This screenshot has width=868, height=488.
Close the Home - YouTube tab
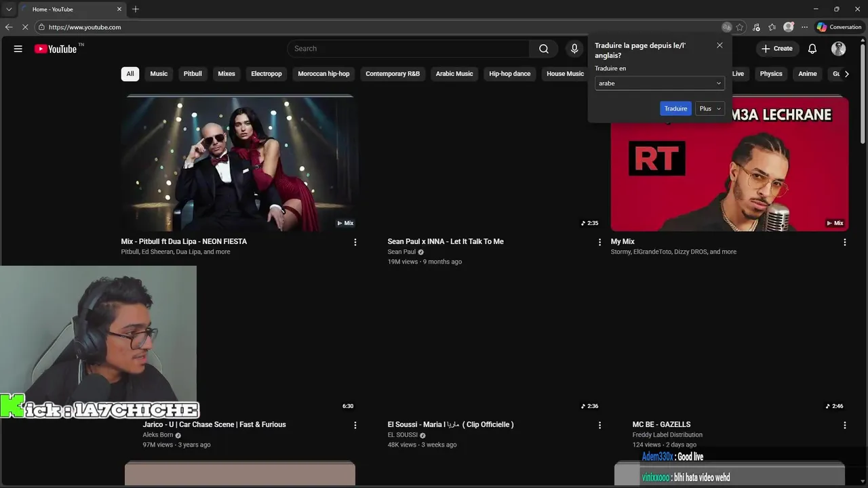click(x=119, y=9)
